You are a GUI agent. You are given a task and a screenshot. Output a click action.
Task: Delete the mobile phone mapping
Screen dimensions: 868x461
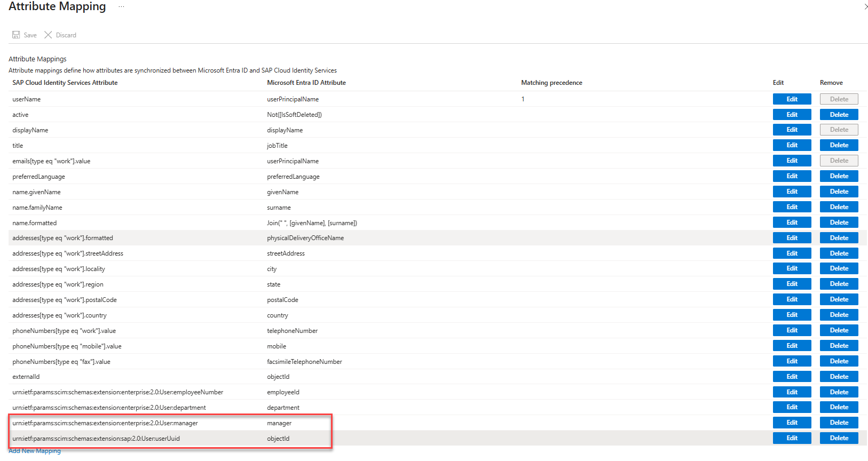[x=839, y=346]
